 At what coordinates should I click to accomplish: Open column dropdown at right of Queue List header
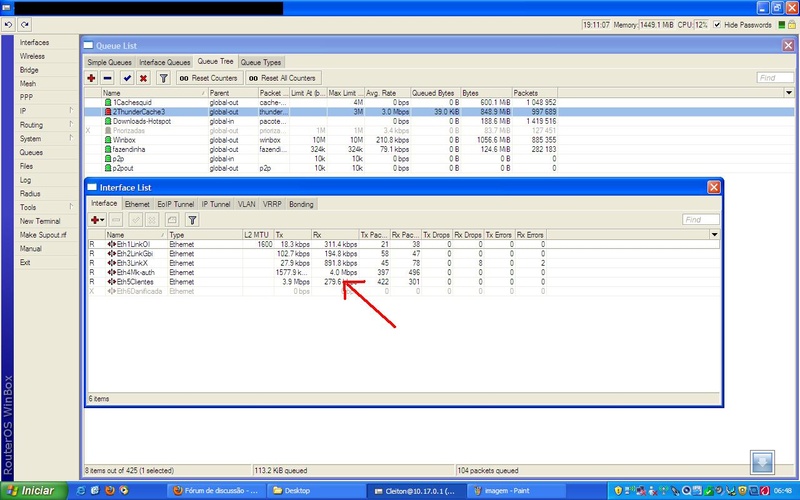click(x=789, y=92)
